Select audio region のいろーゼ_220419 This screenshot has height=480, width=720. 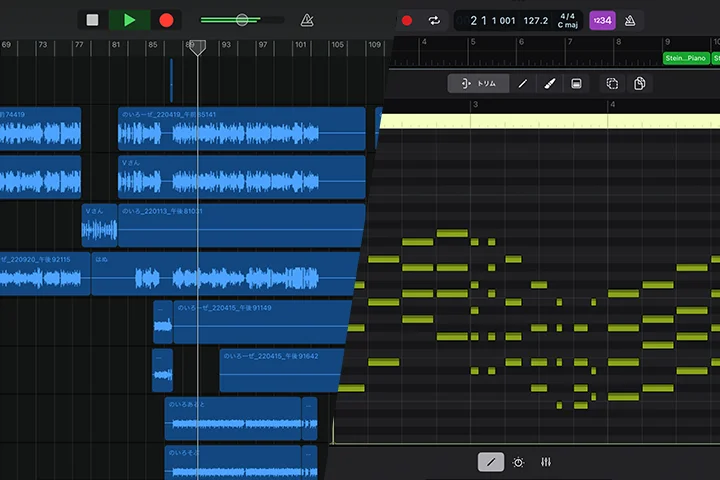(x=242, y=129)
